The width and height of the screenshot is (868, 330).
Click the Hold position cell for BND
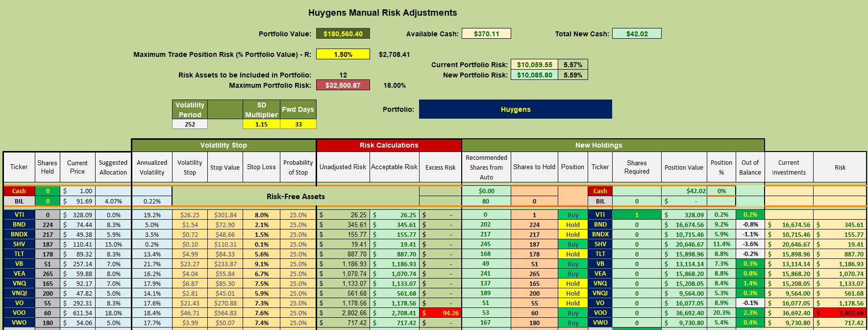pyautogui.click(x=572, y=225)
